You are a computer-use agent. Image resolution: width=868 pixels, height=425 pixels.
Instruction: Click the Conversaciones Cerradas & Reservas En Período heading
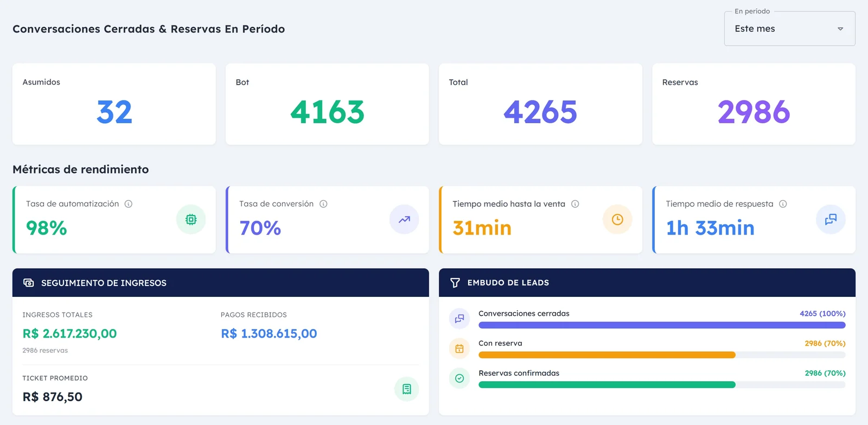[149, 29]
